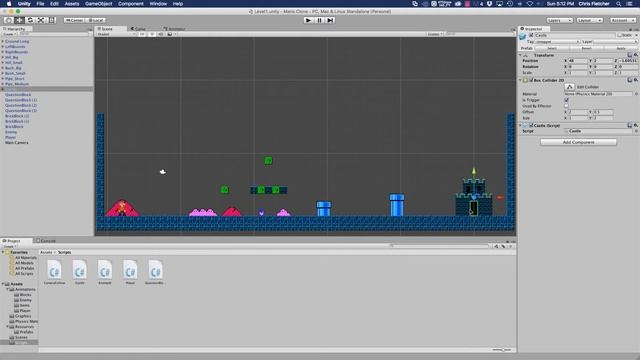Screen dimensions: 640x360
Task: Select the Scale tool in toolbar
Action: (41, 20)
